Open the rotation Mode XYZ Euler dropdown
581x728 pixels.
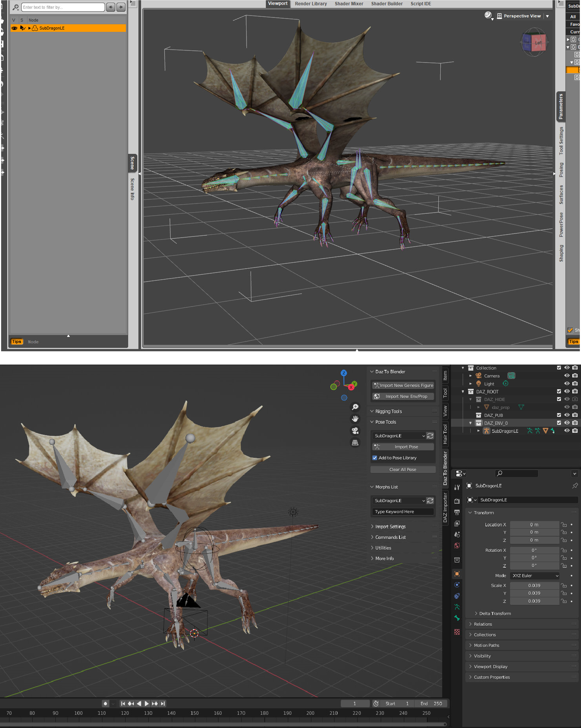(535, 576)
